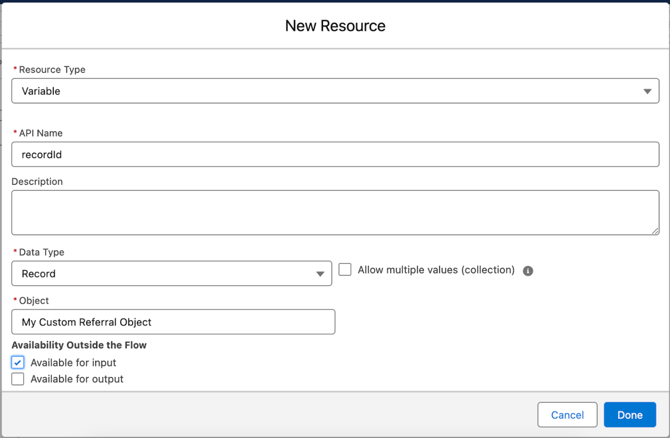
Task: Uncheck the Available for input checkbox
Action: [x=18, y=362]
